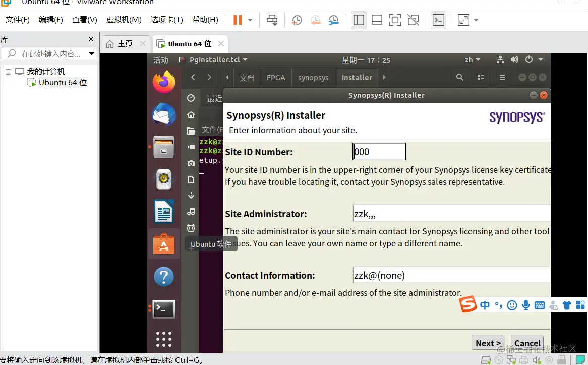
Task: Open the power options dropdown beside pause
Action: point(250,20)
